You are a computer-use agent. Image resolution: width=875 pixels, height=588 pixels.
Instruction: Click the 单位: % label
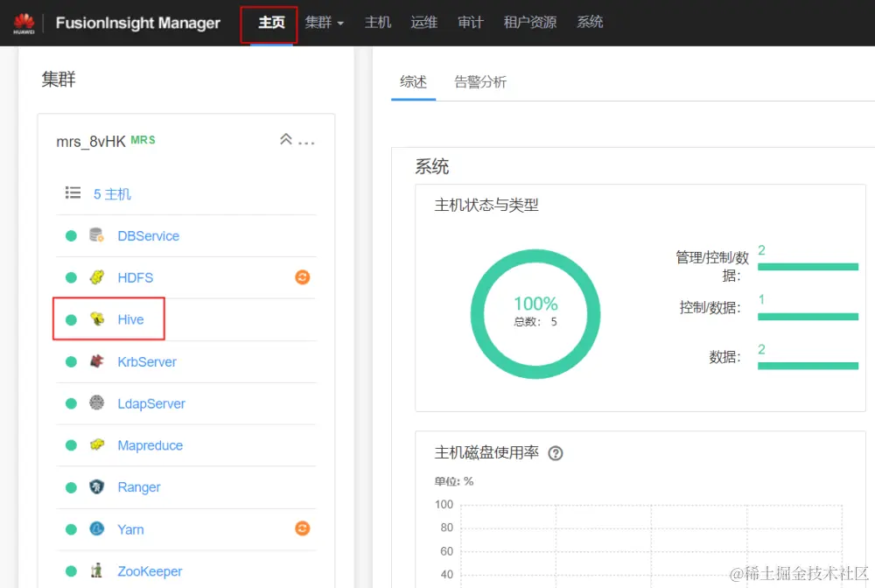pos(453,481)
